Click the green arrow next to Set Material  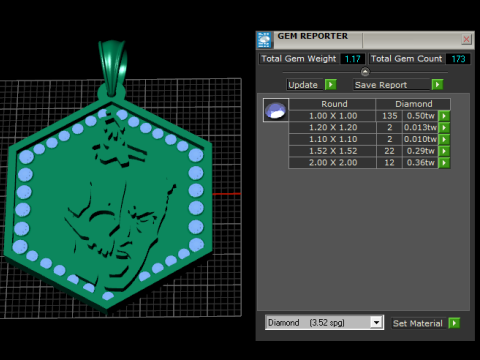454,323
